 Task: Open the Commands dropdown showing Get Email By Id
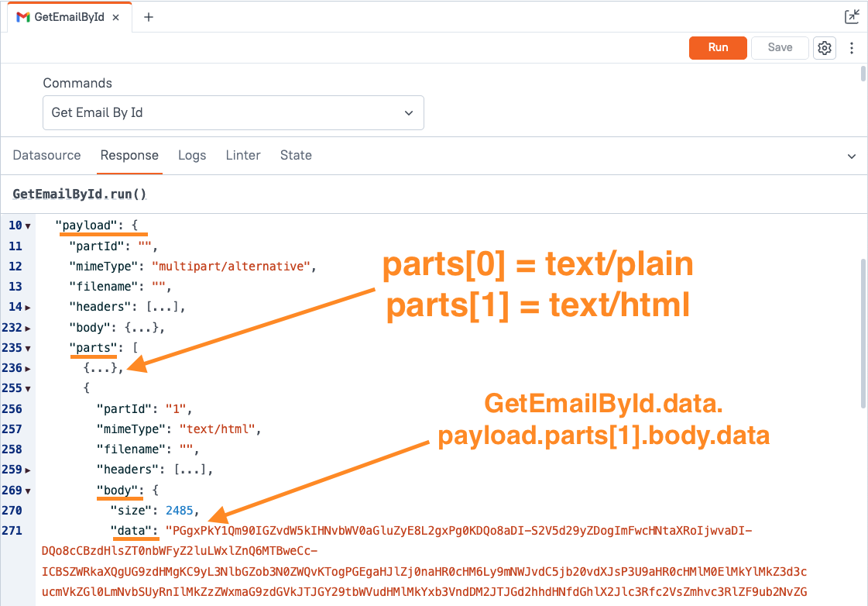tap(233, 112)
